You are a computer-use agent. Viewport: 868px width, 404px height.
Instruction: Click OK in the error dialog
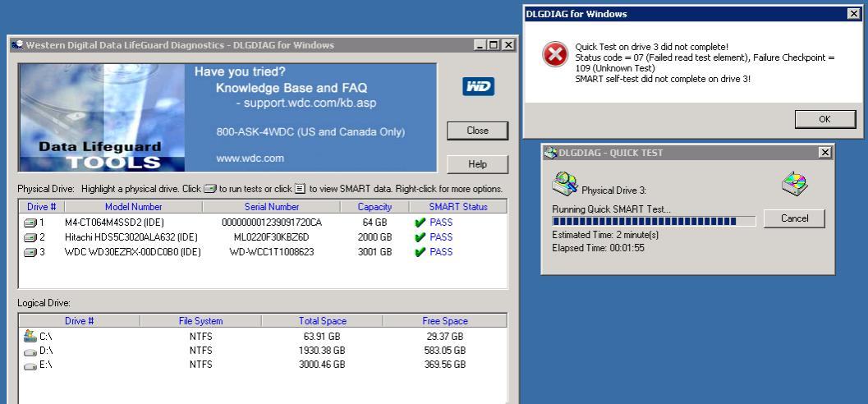(824, 119)
